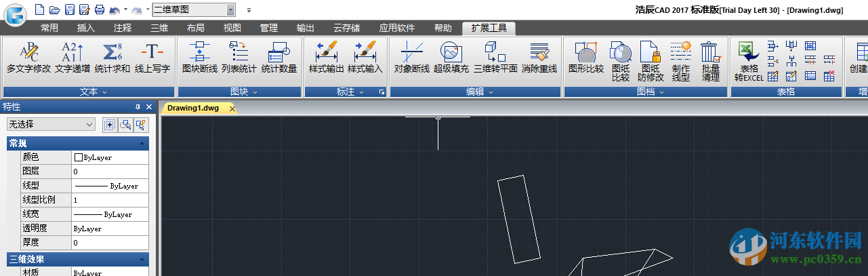The height and width of the screenshot is (276, 868).
Task: Switch to the 注释 ribbon tab
Action: pyautogui.click(x=123, y=28)
